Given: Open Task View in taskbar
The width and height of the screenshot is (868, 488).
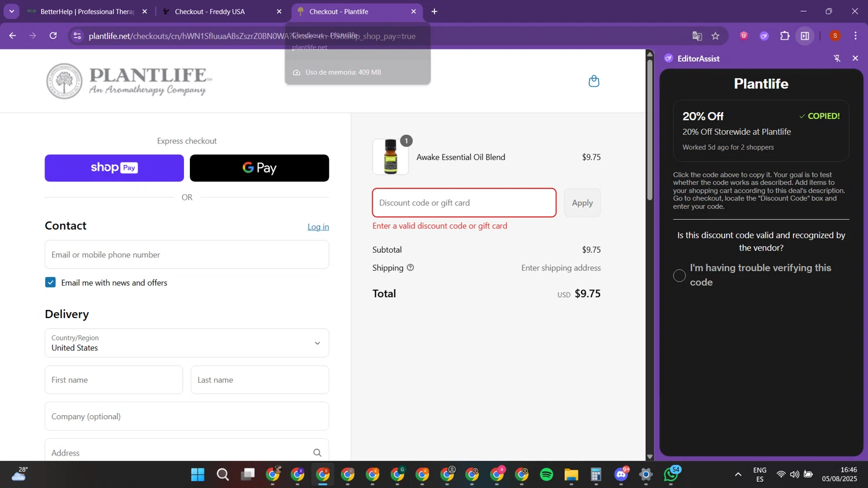Looking at the screenshot, I should [x=248, y=475].
